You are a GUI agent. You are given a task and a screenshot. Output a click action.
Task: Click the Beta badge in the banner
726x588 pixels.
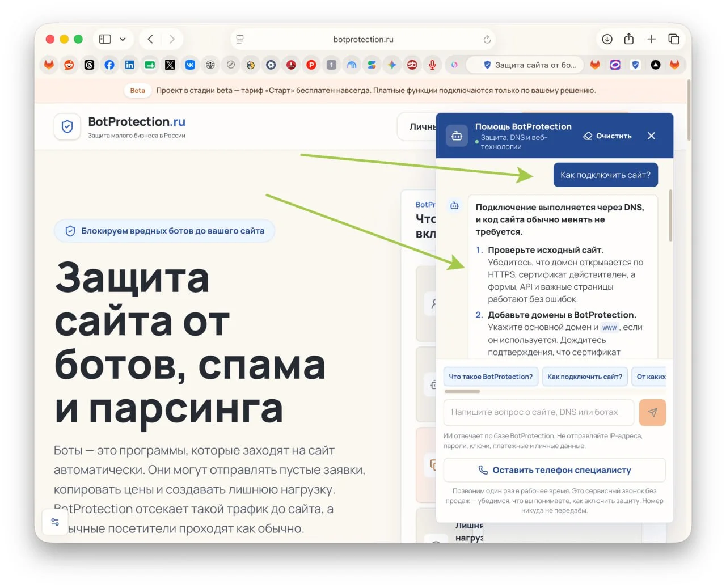[x=138, y=91]
